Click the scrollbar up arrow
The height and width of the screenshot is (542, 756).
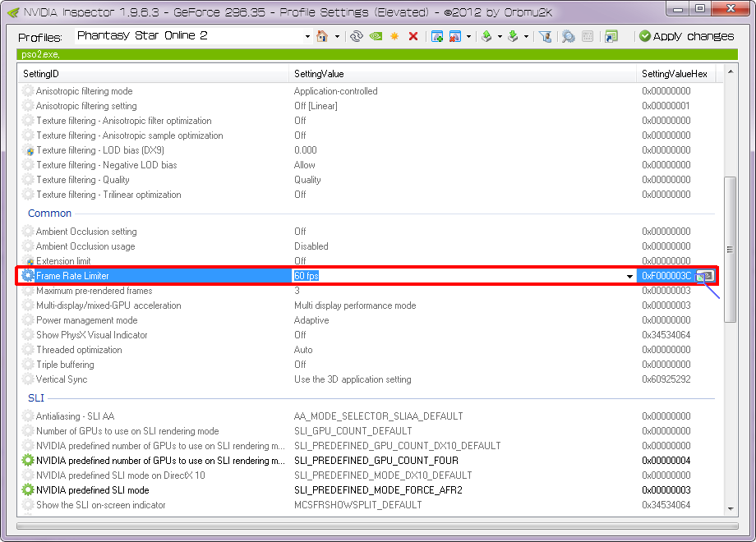pyautogui.click(x=731, y=71)
